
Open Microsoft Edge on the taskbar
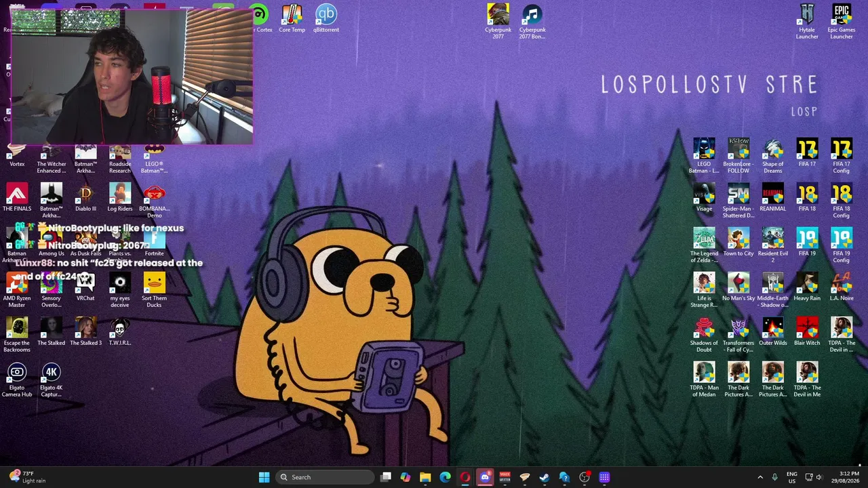[x=445, y=477]
